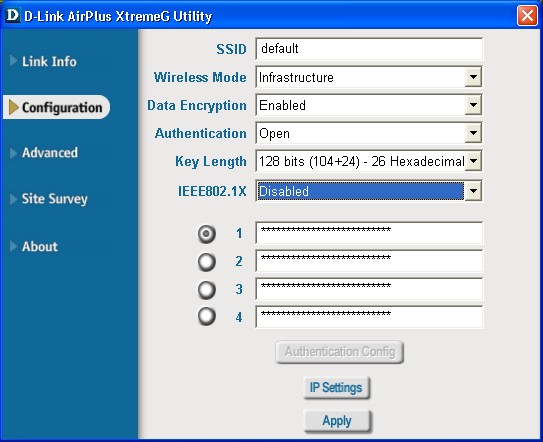Choose WEP key 3 radio button
This screenshot has width=543, height=442.
[x=207, y=290]
